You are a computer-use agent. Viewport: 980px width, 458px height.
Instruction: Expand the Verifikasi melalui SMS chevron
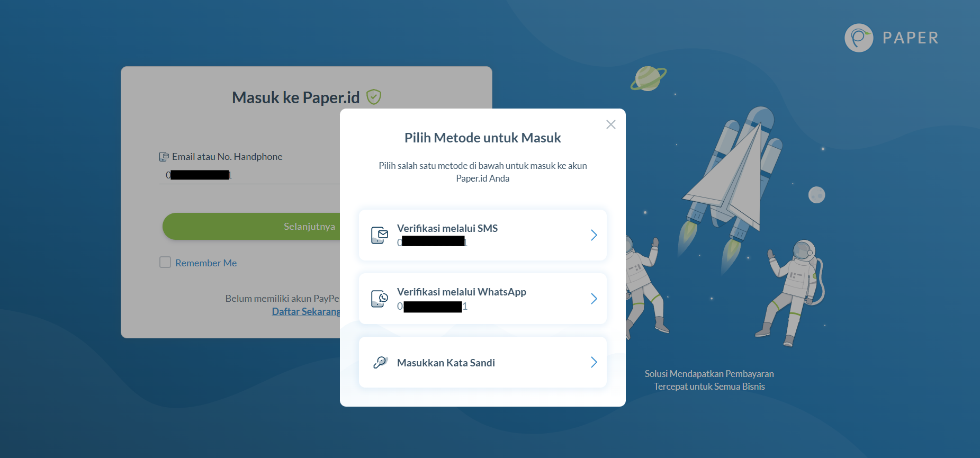(594, 235)
